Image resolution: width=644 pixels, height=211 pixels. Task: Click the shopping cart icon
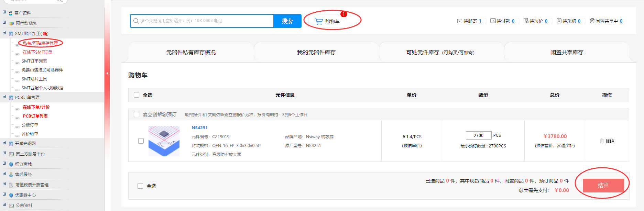tap(319, 21)
